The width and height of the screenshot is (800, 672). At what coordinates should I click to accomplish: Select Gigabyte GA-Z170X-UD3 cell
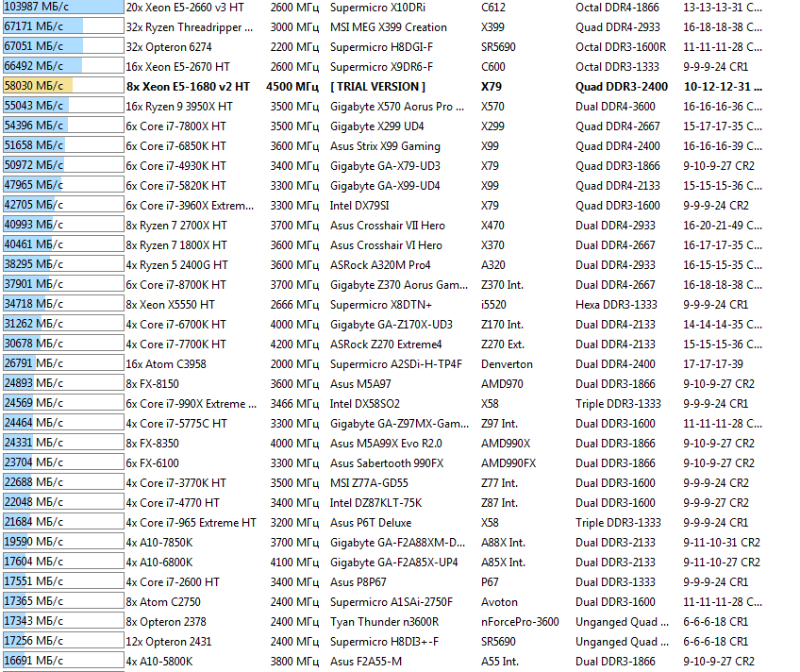(392, 326)
